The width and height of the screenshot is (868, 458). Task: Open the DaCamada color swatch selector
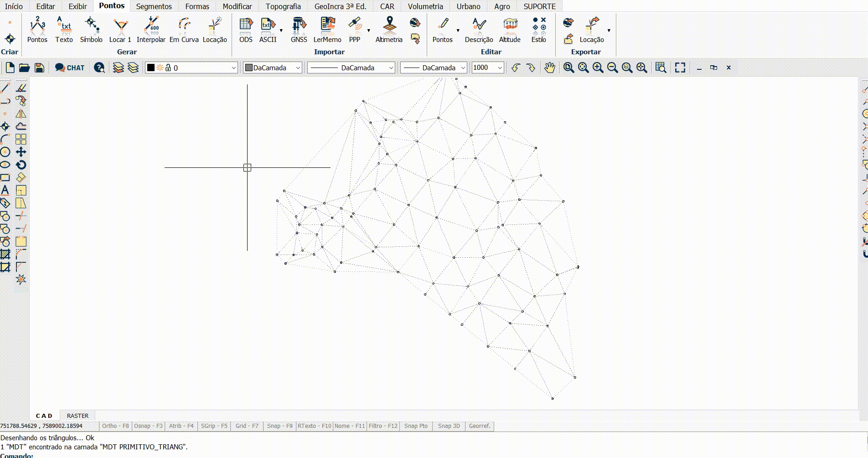click(273, 68)
